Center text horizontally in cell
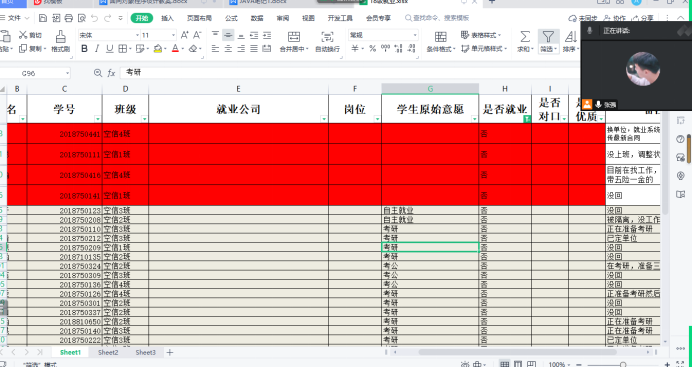 pyautogui.click(x=228, y=49)
